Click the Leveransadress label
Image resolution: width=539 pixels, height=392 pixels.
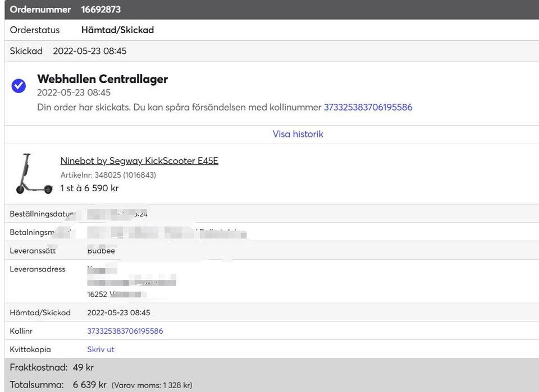38,269
